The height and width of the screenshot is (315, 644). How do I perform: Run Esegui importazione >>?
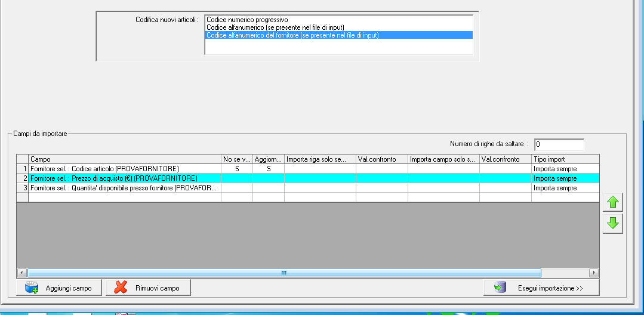(x=541, y=288)
